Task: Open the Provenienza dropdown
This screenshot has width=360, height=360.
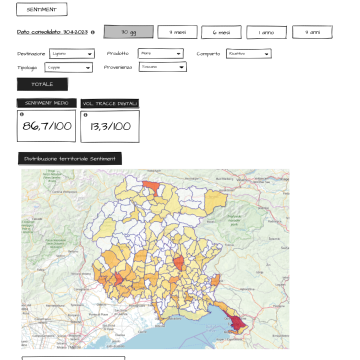Action: (x=163, y=67)
